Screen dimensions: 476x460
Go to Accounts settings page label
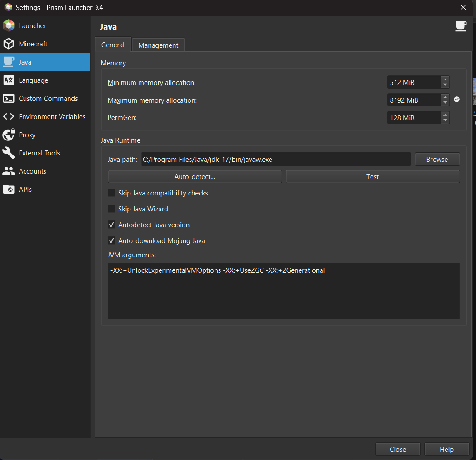(x=32, y=171)
